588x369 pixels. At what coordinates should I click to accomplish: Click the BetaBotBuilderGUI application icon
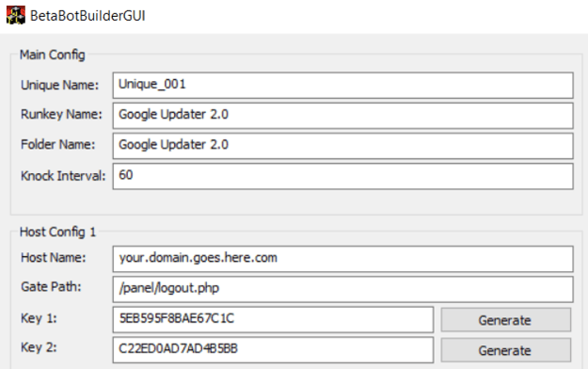pos(16,15)
